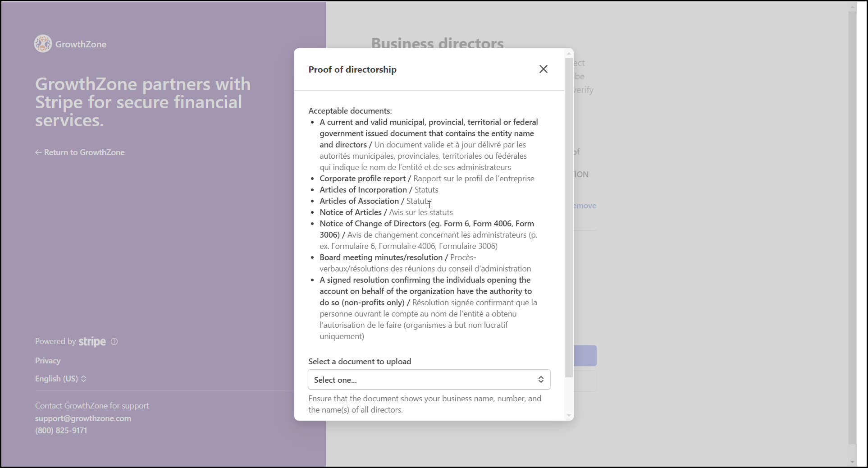Viewport: 868px width, 468px height.
Task: Close the Proof of directorship dialog
Action: (544, 69)
